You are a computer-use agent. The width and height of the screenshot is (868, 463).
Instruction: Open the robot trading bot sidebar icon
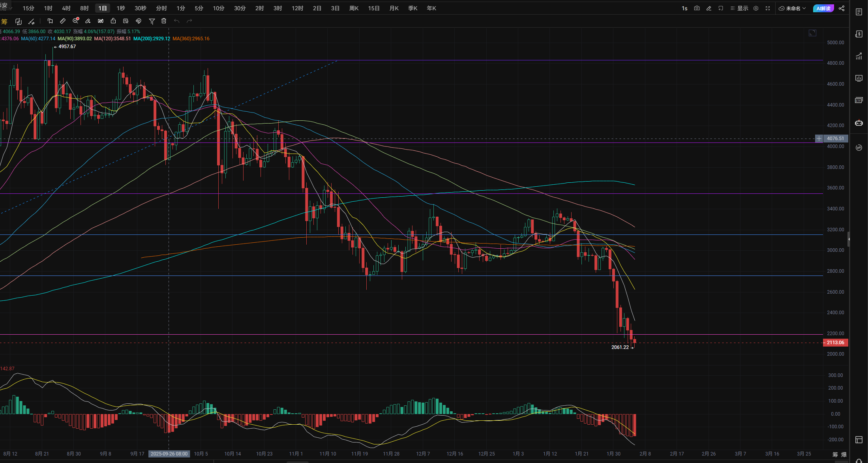(859, 123)
